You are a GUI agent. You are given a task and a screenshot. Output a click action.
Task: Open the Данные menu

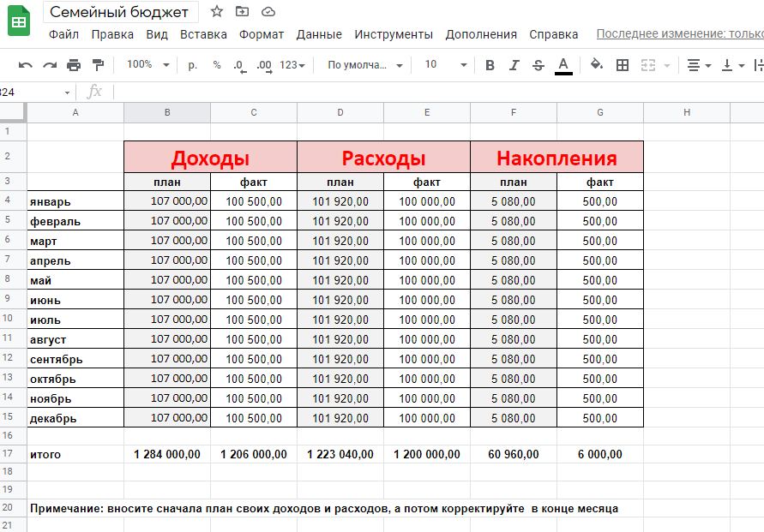point(319,34)
